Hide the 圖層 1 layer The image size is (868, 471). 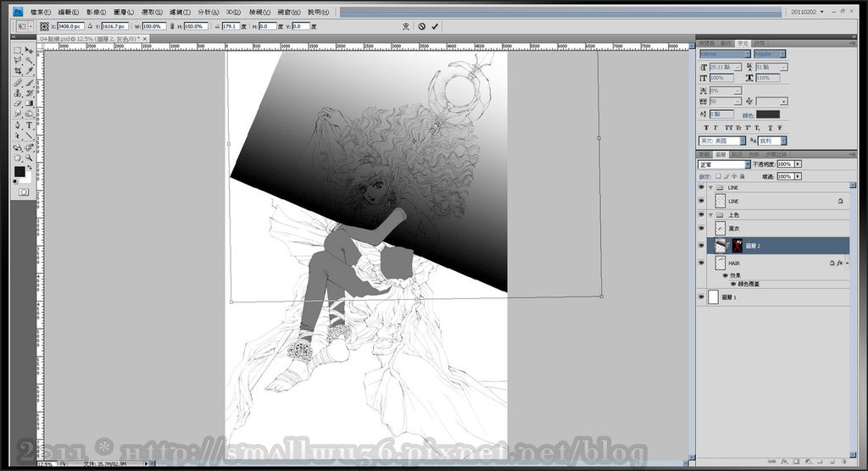701,297
